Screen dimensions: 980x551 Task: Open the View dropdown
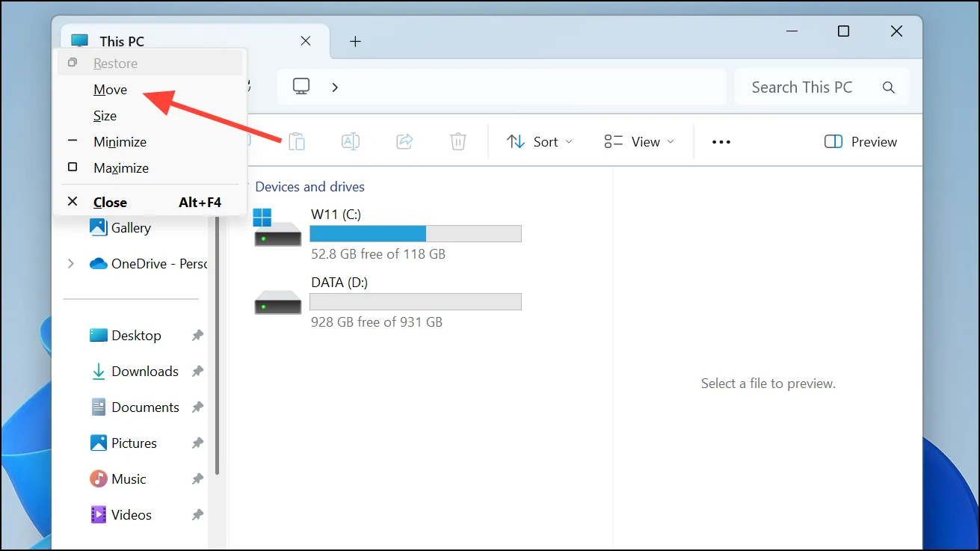(x=638, y=141)
